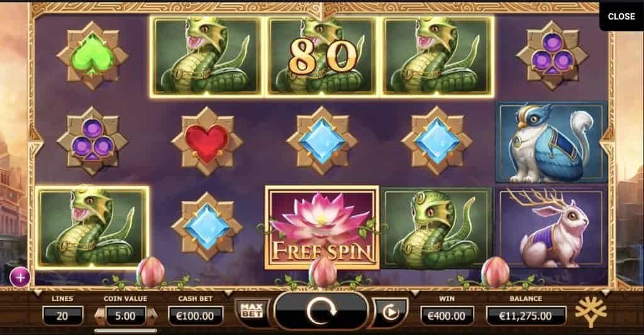Click the blue owl griffin symbol
Image resolution: width=644 pixels, height=335 pixels.
click(552, 141)
